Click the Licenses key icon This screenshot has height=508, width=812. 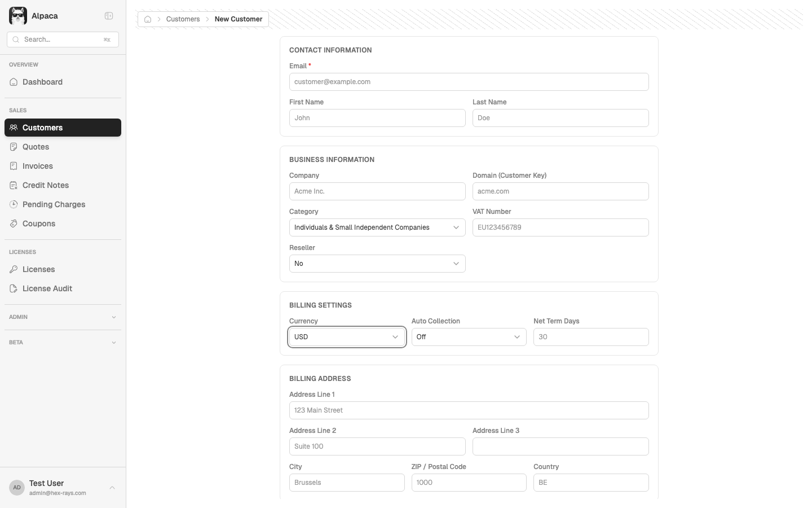(14, 269)
